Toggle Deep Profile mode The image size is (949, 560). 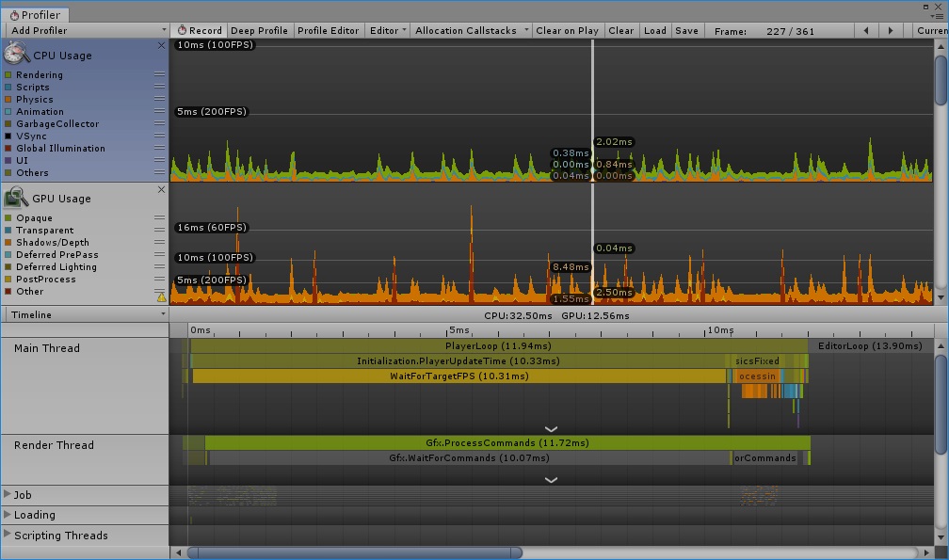click(x=259, y=30)
